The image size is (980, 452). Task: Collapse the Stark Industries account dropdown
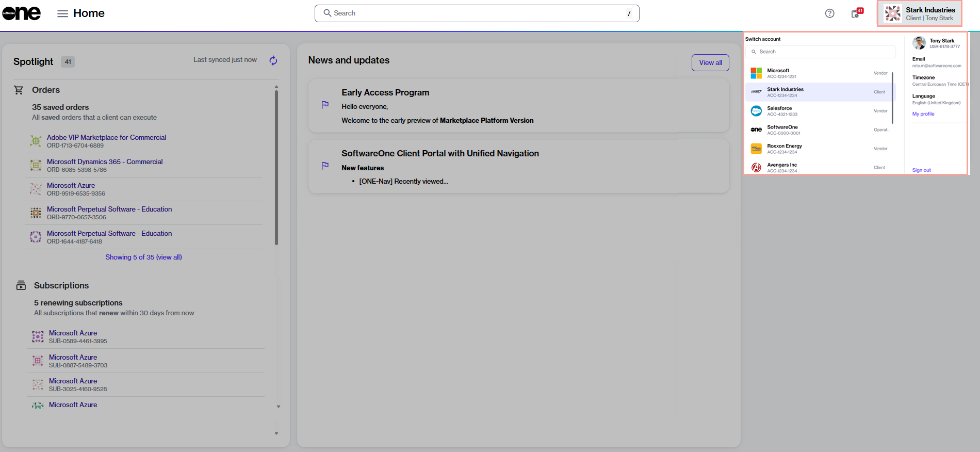(920, 13)
